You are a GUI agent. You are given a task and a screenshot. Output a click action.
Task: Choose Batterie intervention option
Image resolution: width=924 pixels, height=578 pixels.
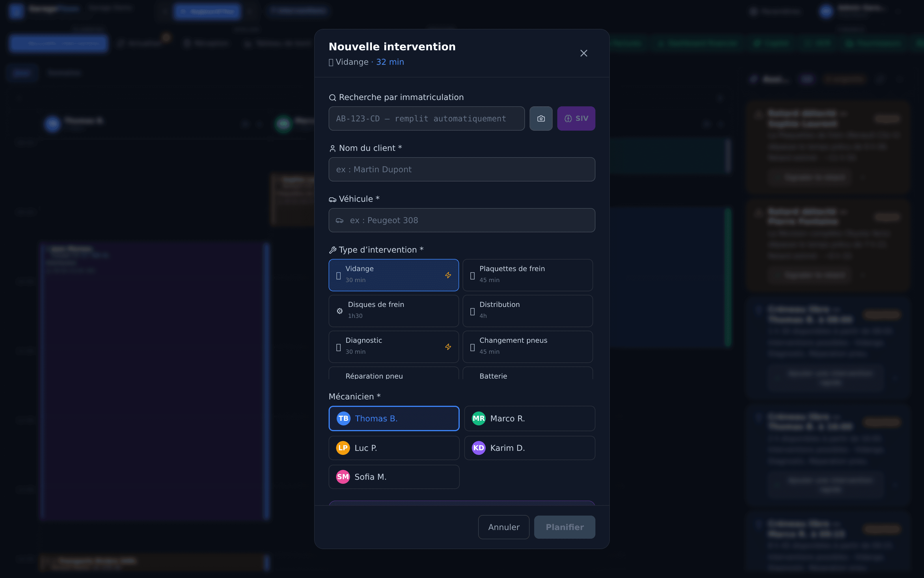(x=528, y=373)
